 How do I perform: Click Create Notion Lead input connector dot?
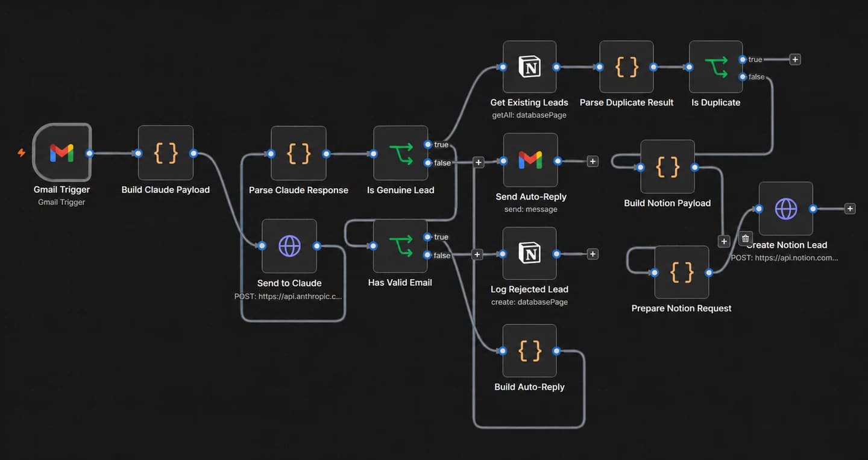759,209
